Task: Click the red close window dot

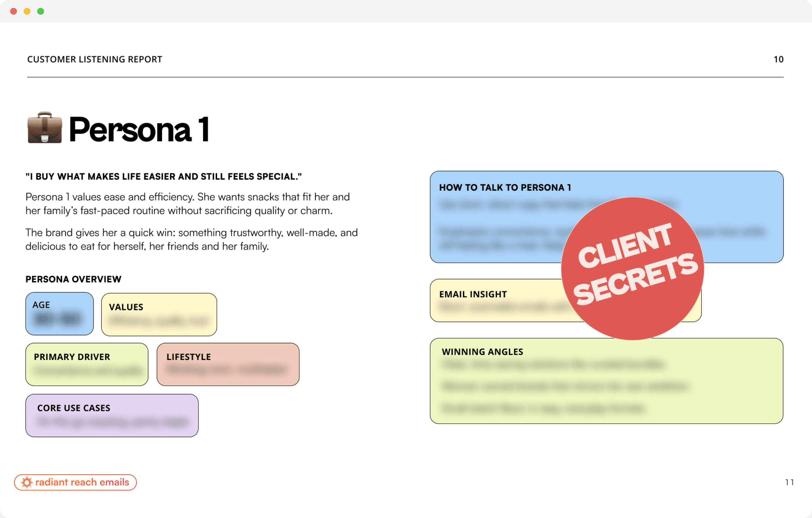Action: (14, 12)
